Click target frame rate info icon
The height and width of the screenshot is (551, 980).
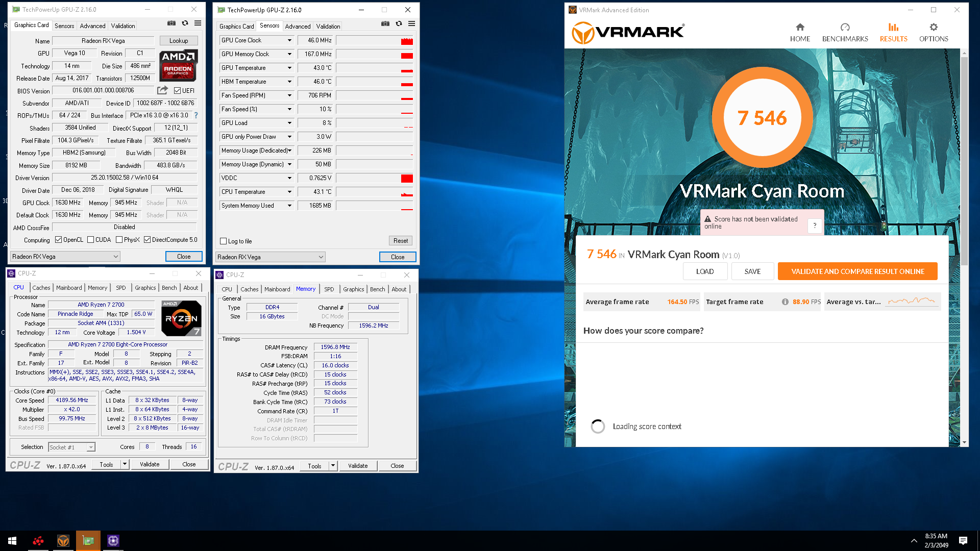pyautogui.click(x=785, y=302)
